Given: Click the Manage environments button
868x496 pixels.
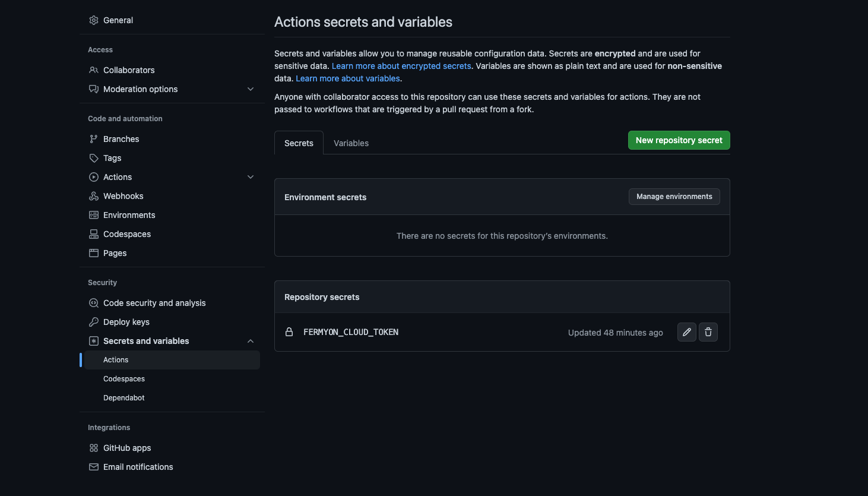Looking at the screenshot, I should click(x=674, y=196).
